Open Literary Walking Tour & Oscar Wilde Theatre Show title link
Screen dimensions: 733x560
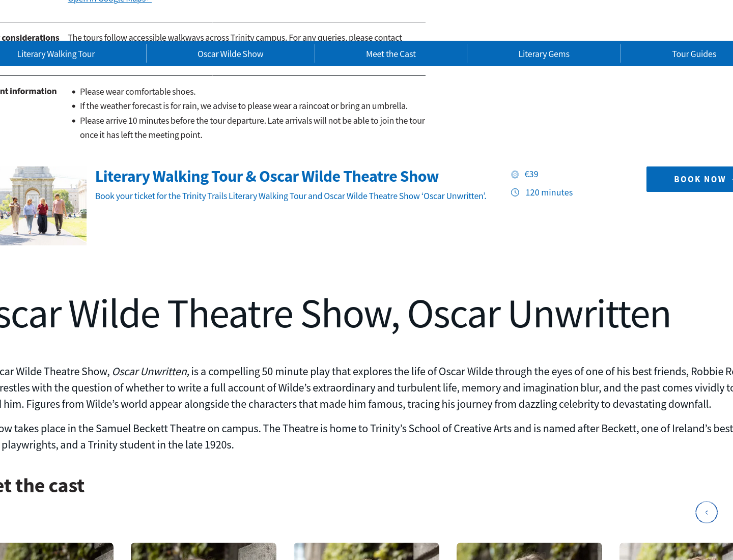267,176
